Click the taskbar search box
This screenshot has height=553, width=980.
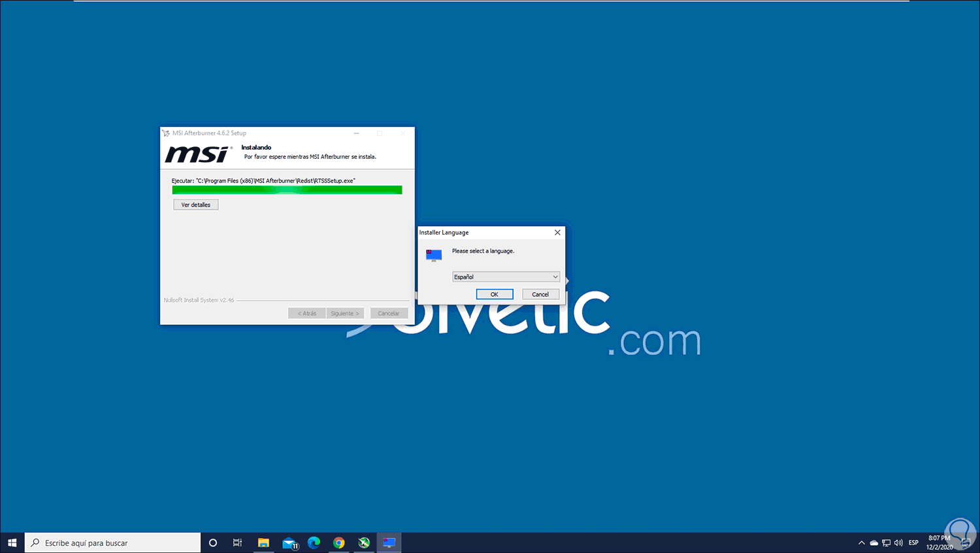pos(112,543)
